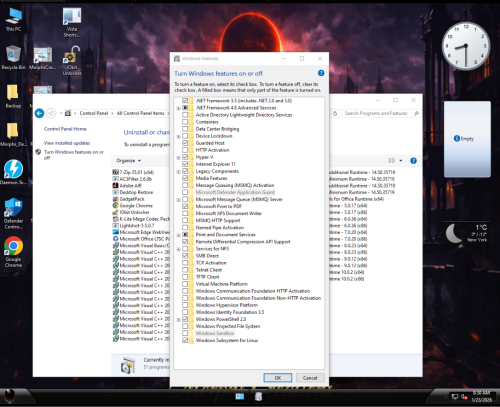Uncheck .NET Framework 3.5 checkbox
The height and width of the screenshot is (407, 500).
coord(185,100)
